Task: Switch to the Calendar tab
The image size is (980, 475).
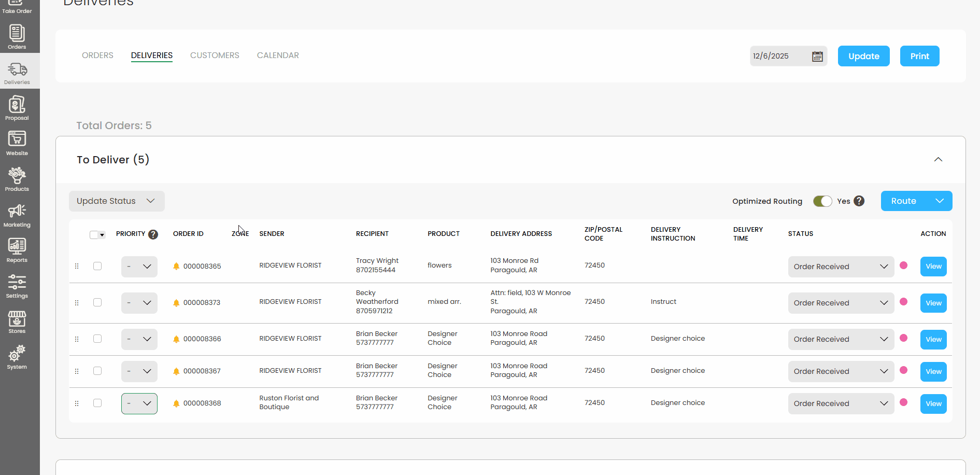Action: [x=278, y=55]
